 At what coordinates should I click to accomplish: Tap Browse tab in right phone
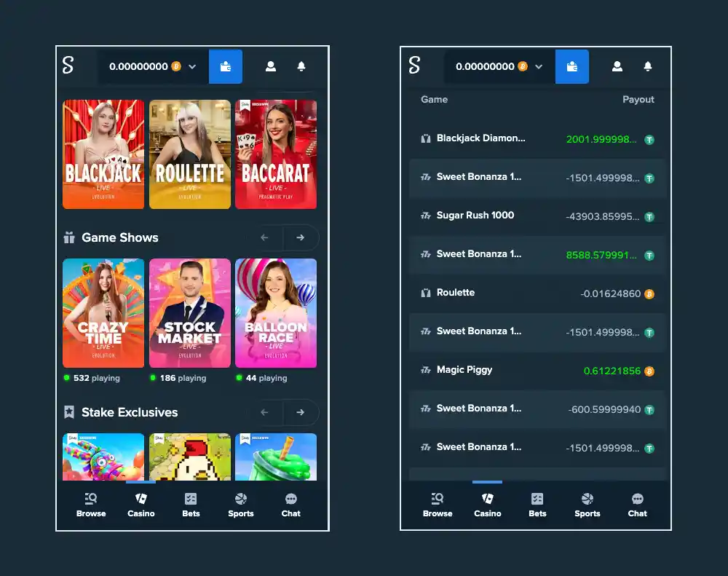(438, 505)
